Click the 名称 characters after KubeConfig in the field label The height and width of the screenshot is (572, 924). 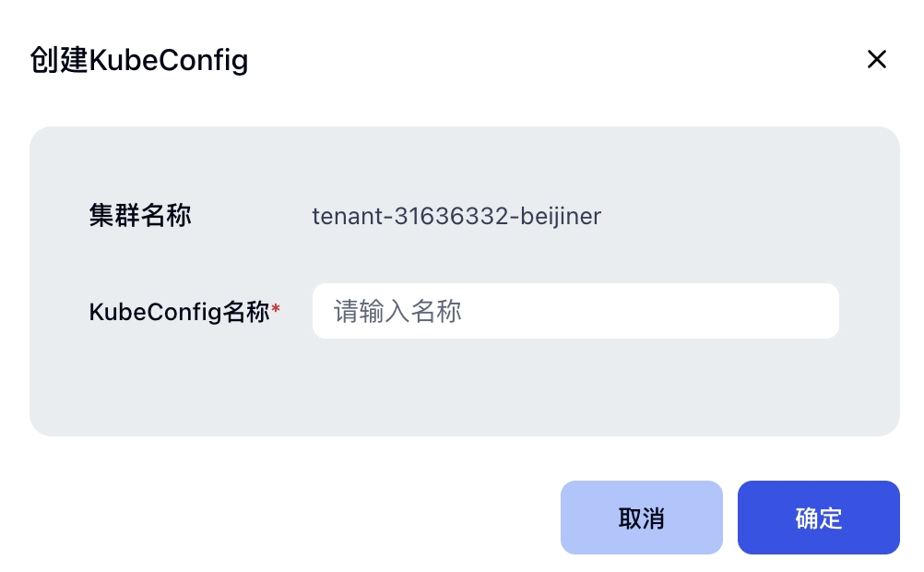coord(246,312)
